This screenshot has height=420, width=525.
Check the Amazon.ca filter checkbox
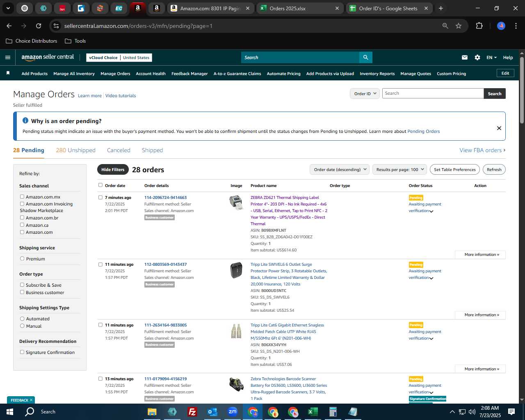22,225
